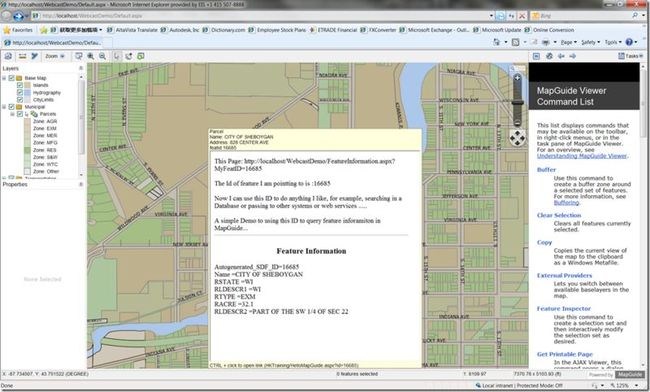Select the Measure tool icon
Screen dimensions: 650x392
(x=22, y=56)
